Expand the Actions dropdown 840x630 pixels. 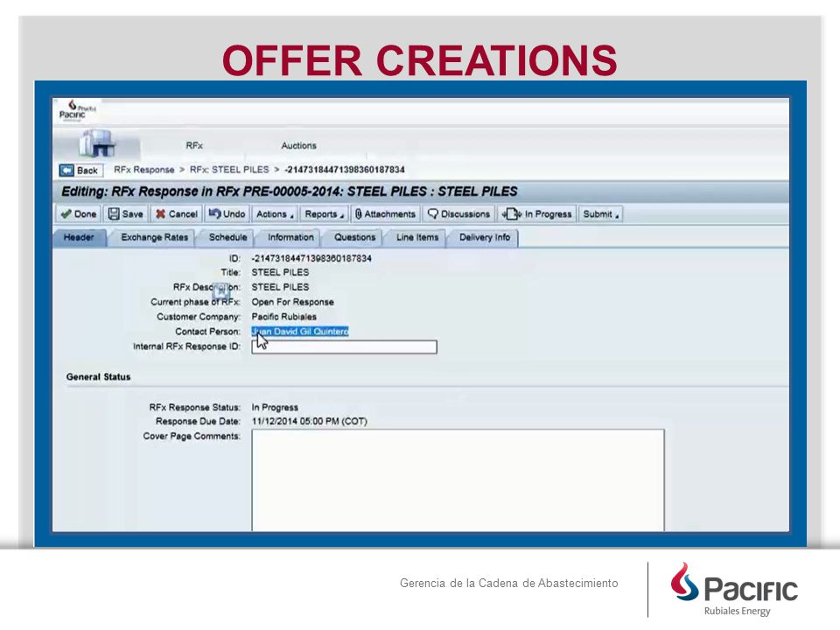point(275,213)
